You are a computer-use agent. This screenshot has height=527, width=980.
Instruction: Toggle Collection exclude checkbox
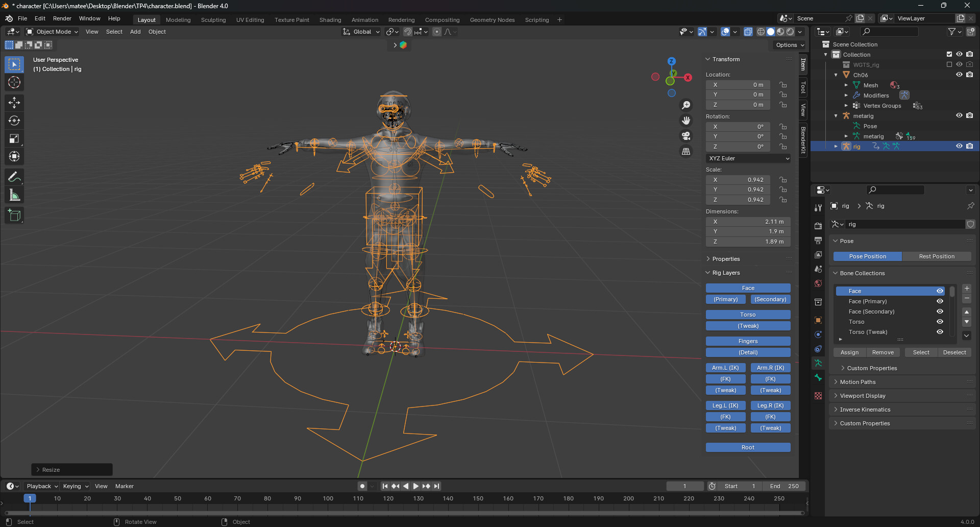[949, 54]
